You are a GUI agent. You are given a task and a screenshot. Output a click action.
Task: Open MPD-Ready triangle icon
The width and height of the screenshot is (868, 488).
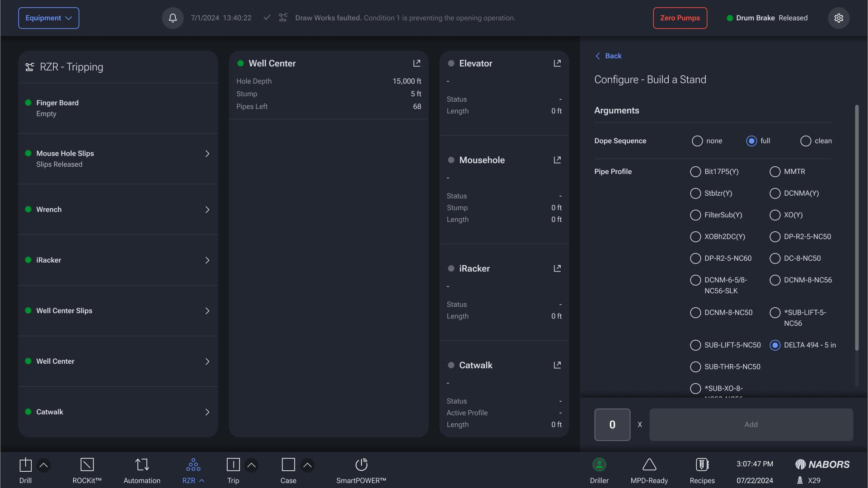[x=649, y=465]
